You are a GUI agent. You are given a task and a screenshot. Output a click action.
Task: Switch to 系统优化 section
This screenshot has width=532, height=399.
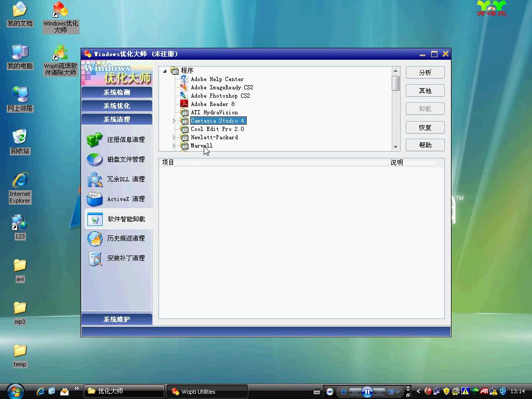[117, 106]
